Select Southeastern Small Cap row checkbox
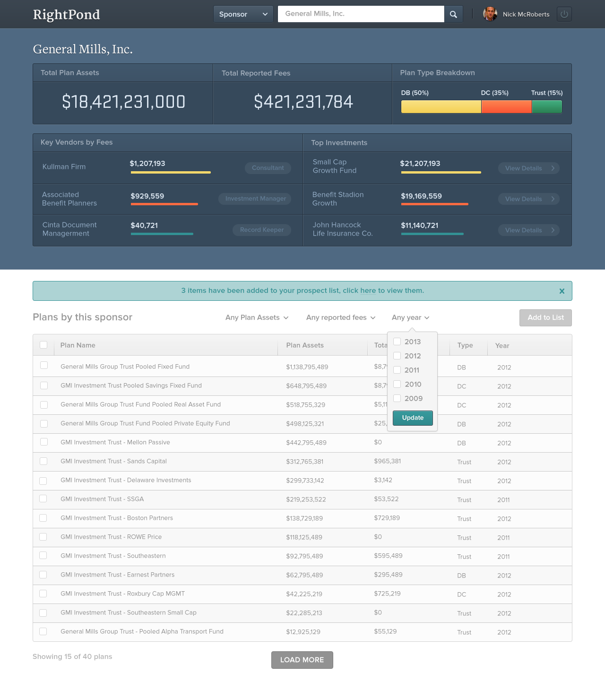 [43, 613]
